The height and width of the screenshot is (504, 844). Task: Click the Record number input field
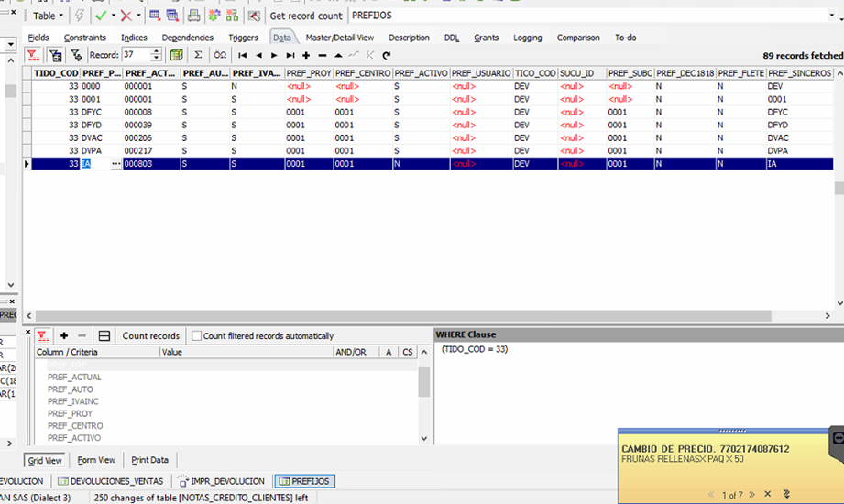tap(136, 55)
